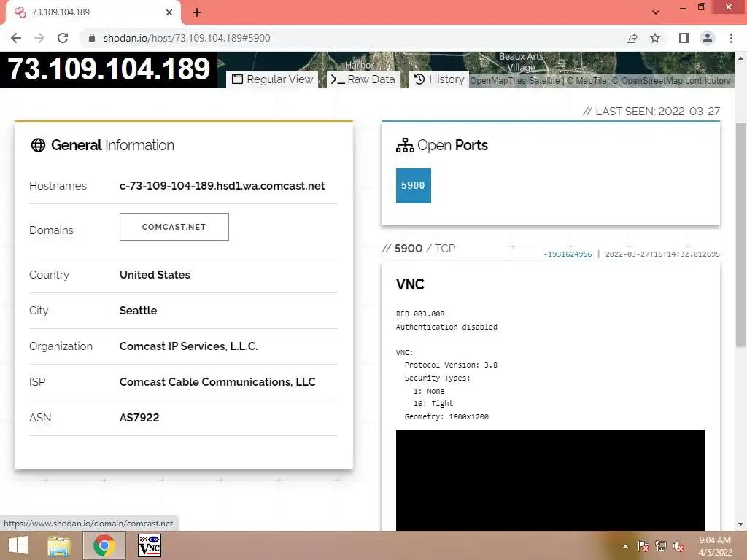Click the COMCAST.NET domain button
Screen dimensions: 747x560
[x=174, y=227]
